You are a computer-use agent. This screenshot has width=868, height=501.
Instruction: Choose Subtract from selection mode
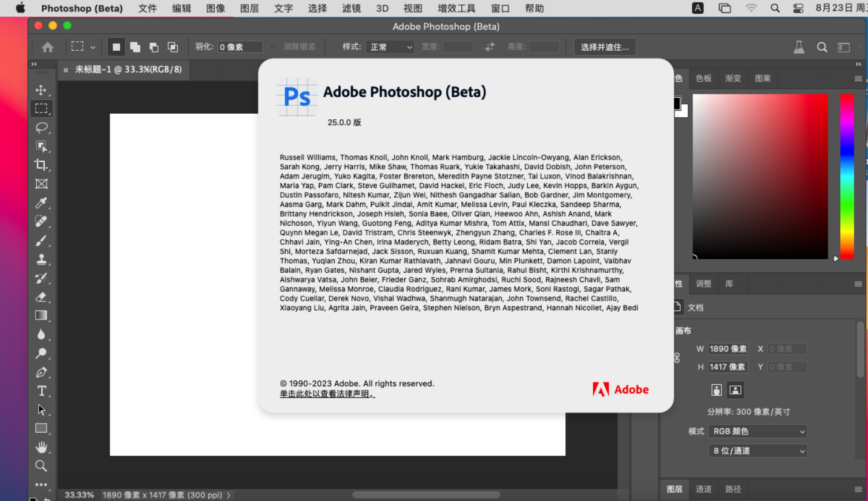coord(154,47)
